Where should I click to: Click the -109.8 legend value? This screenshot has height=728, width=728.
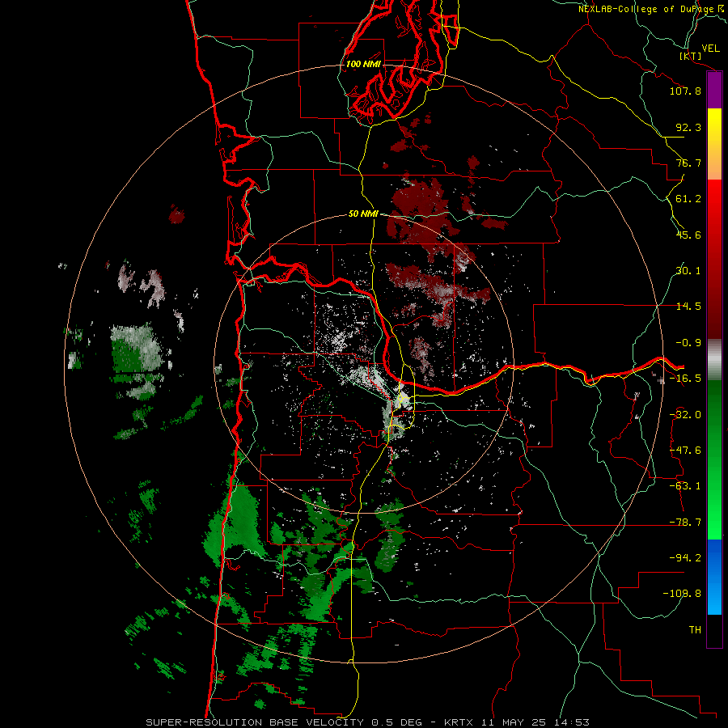pyautogui.click(x=682, y=594)
